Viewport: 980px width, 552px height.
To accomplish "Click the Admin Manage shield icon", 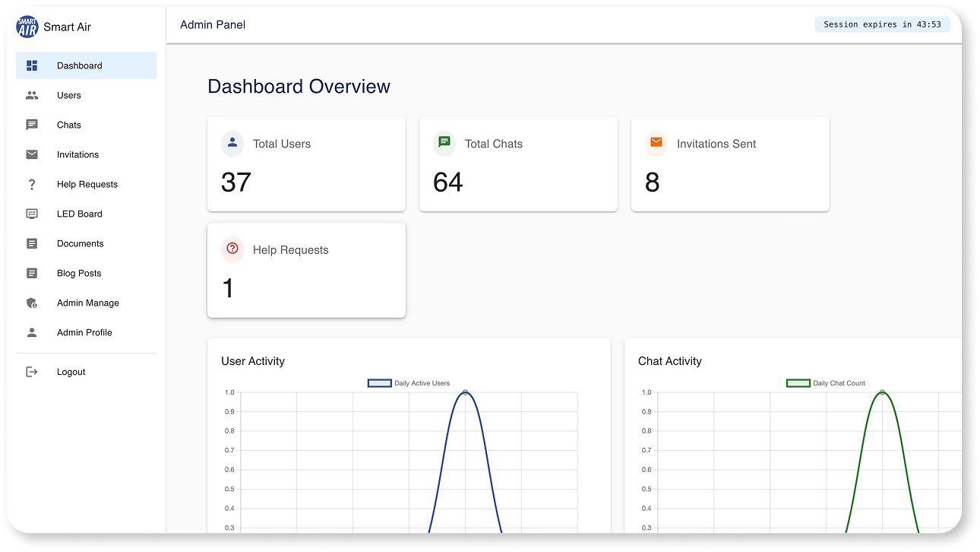I will click(x=32, y=303).
